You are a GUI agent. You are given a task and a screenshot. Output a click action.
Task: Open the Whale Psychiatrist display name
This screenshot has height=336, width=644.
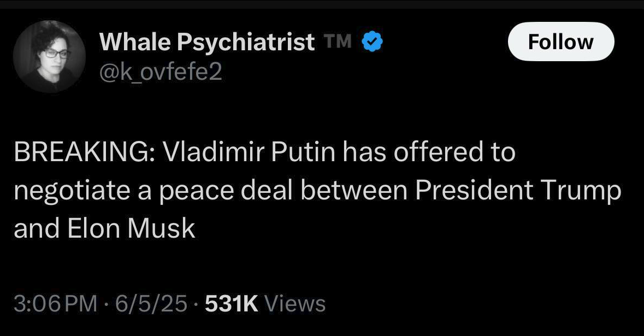[x=206, y=42]
